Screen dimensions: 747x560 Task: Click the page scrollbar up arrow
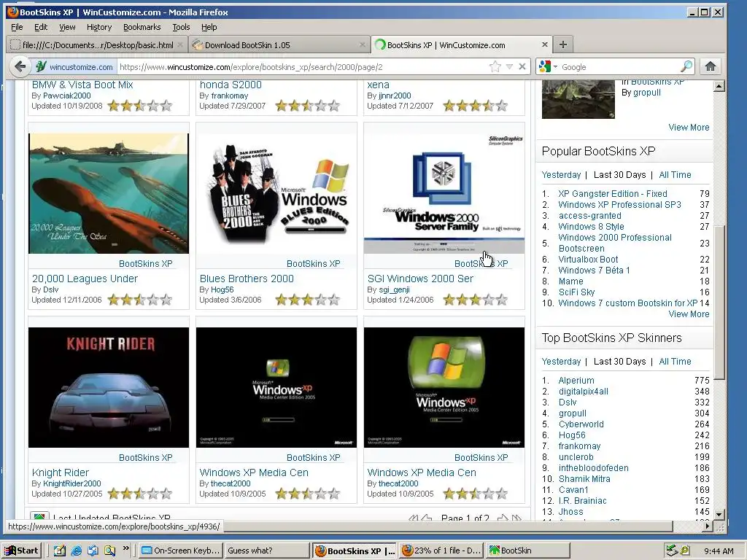[719, 86]
